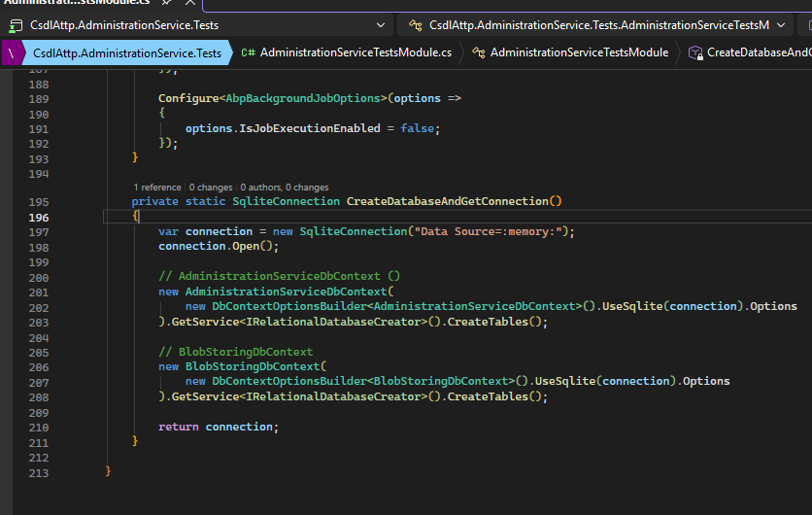Image resolution: width=812 pixels, height=515 pixels.
Task: Click the class icon in type navigation dropdown
Action: 415,24
